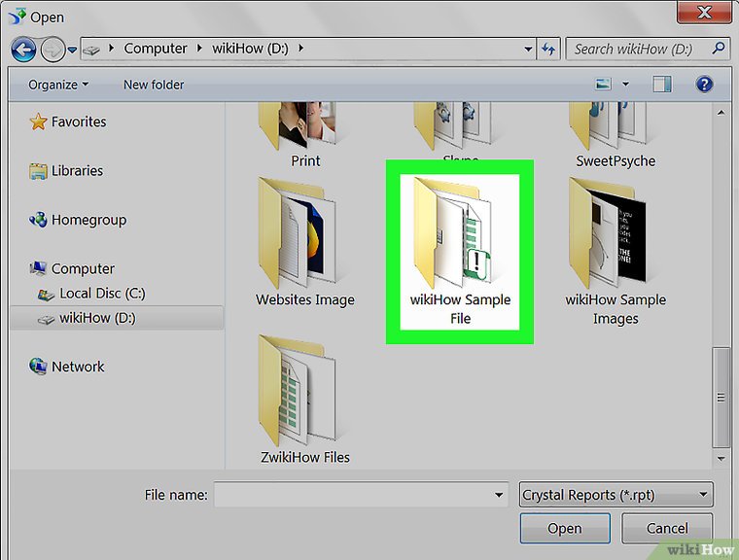Click the Cancel button
This screenshot has width=739, height=560.
666,529
